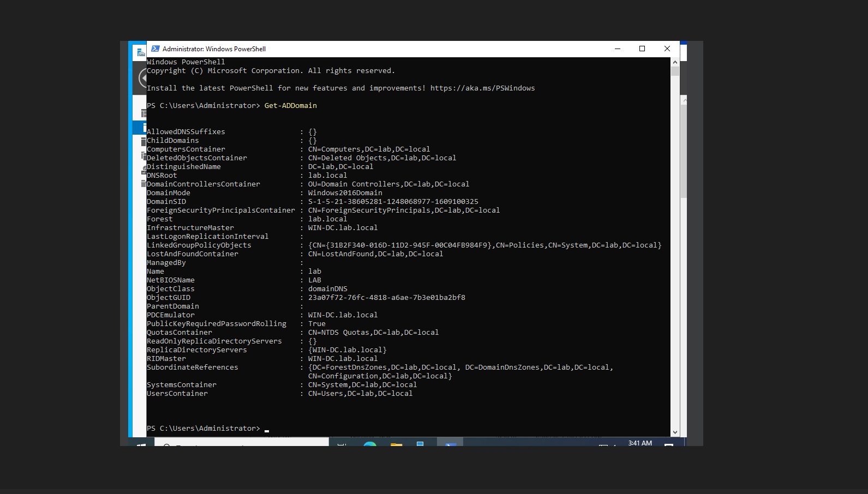Screen dimensions: 868x494
Task: Select the highlighted Local Server sidebar item
Action: [140, 127]
